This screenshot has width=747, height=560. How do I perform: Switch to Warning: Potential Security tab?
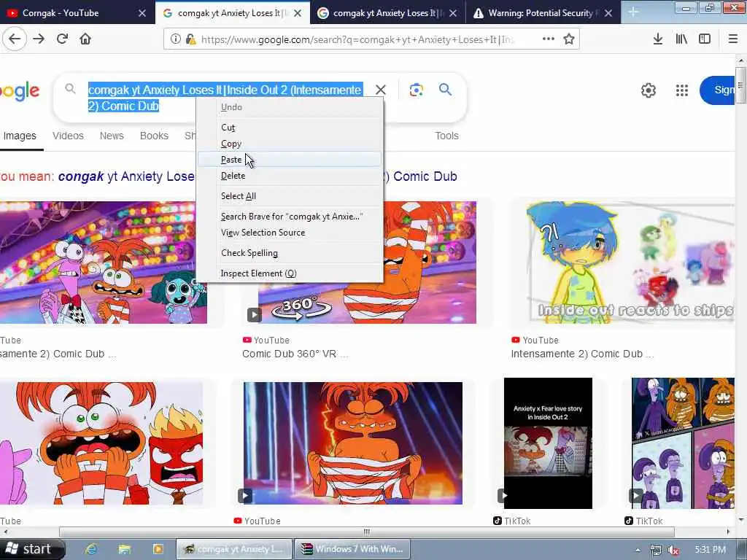[543, 13]
